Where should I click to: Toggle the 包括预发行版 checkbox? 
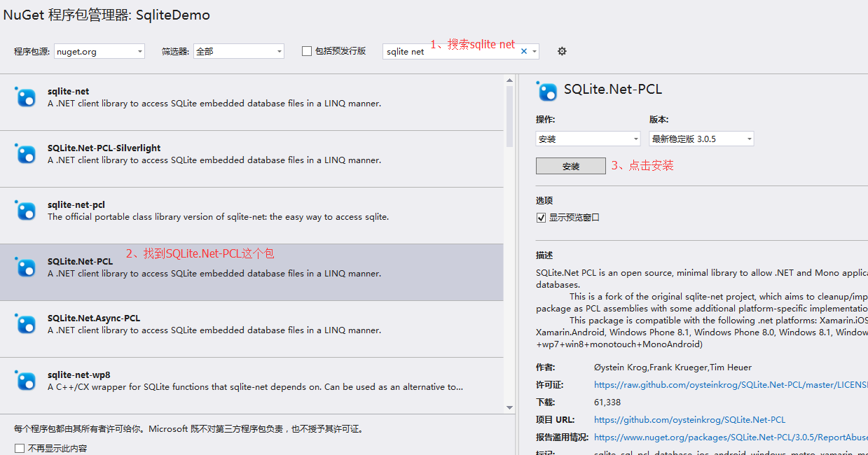click(307, 51)
